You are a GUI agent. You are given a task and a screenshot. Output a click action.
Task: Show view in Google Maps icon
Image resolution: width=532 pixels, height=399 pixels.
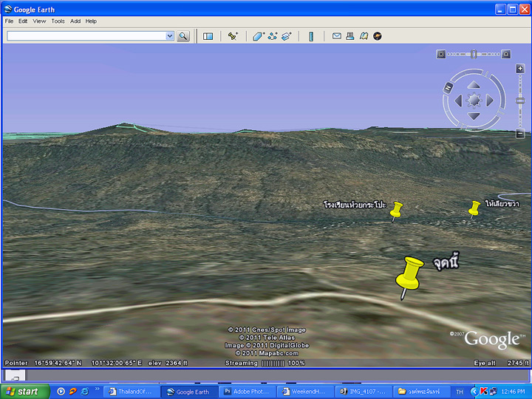pos(364,36)
